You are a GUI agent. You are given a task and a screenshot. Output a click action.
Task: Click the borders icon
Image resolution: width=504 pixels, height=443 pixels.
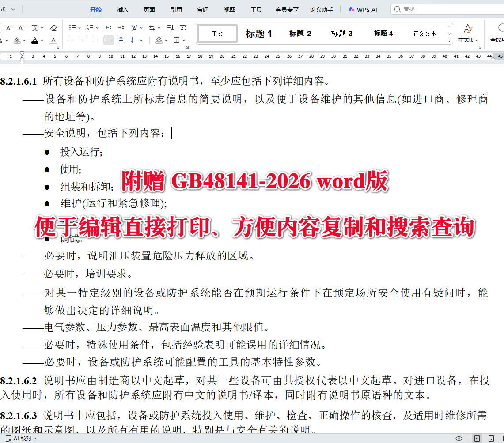click(176, 40)
